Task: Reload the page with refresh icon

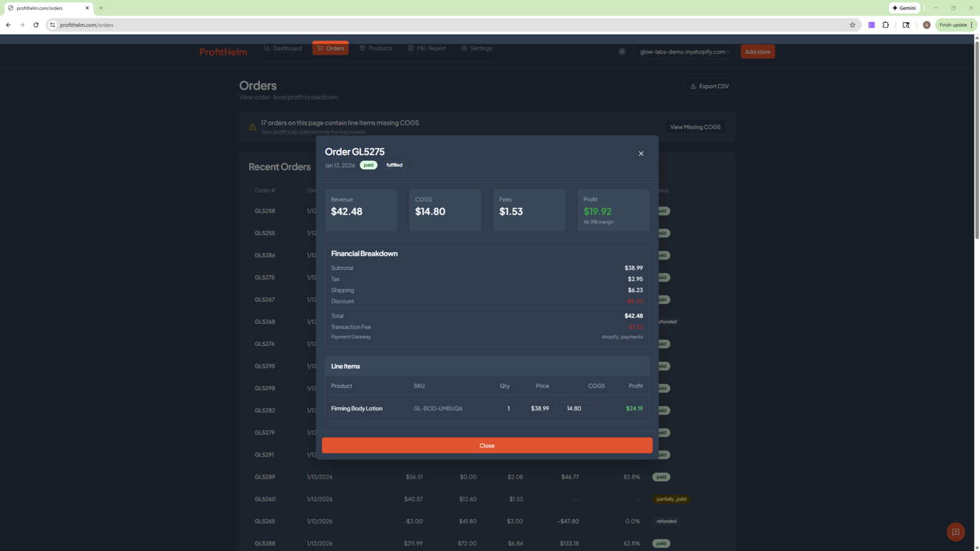Action: tap(36, 25)
